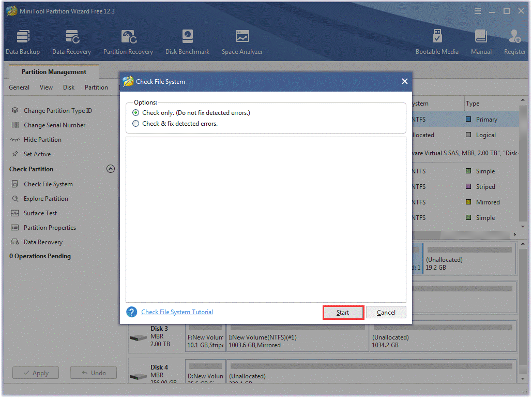532x398 pixels.
Task: Click the Undo button
Action: tap(94, 373)
